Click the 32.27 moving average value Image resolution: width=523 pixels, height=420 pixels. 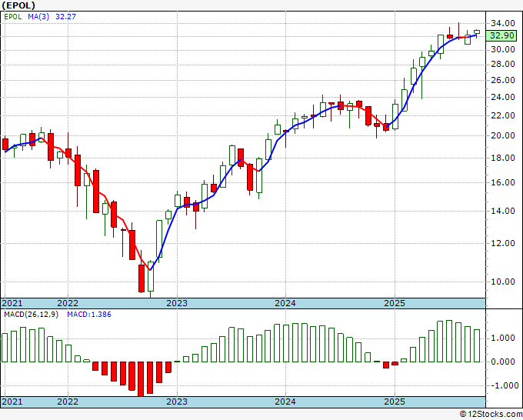(x=65, y=17)
